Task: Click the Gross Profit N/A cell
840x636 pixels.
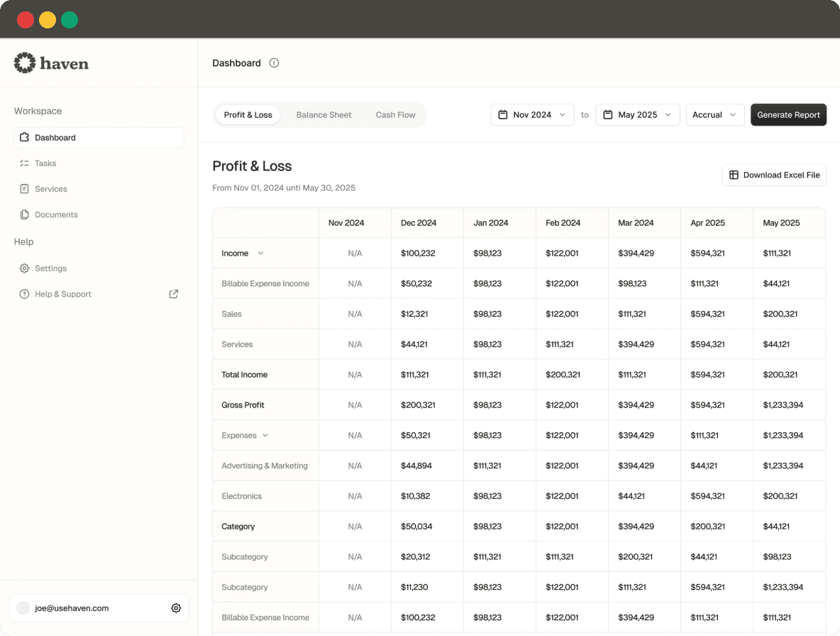Action: (355, 405)
